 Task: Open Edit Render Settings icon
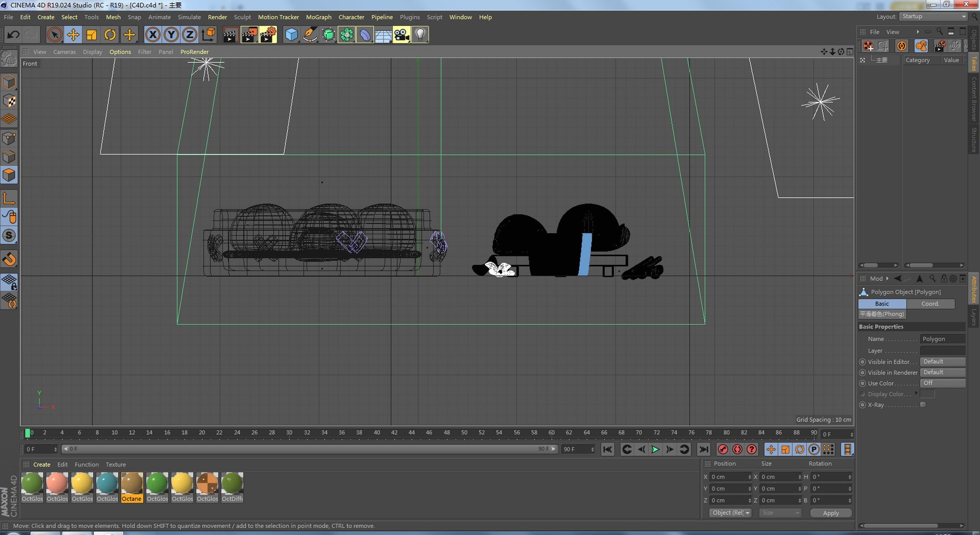(268, 35)
